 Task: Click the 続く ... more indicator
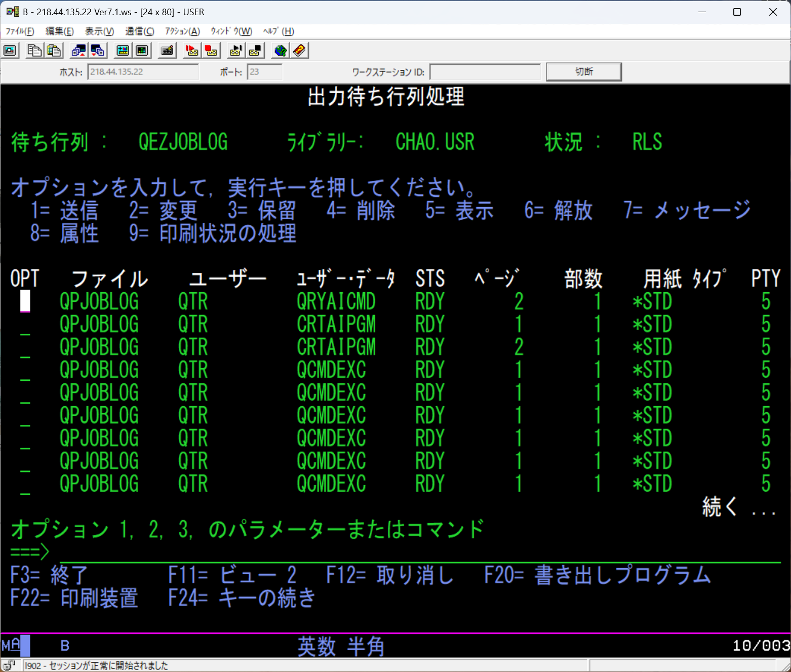739,506
